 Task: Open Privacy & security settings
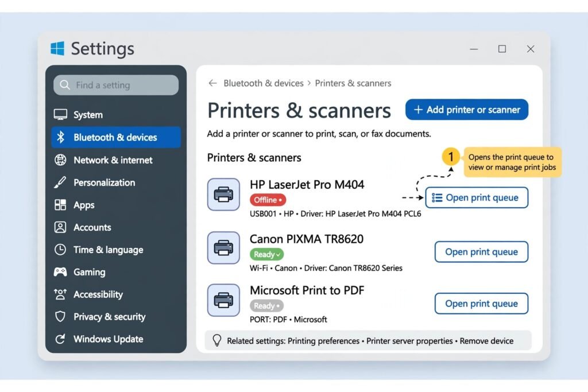click(x=116, y=317)
